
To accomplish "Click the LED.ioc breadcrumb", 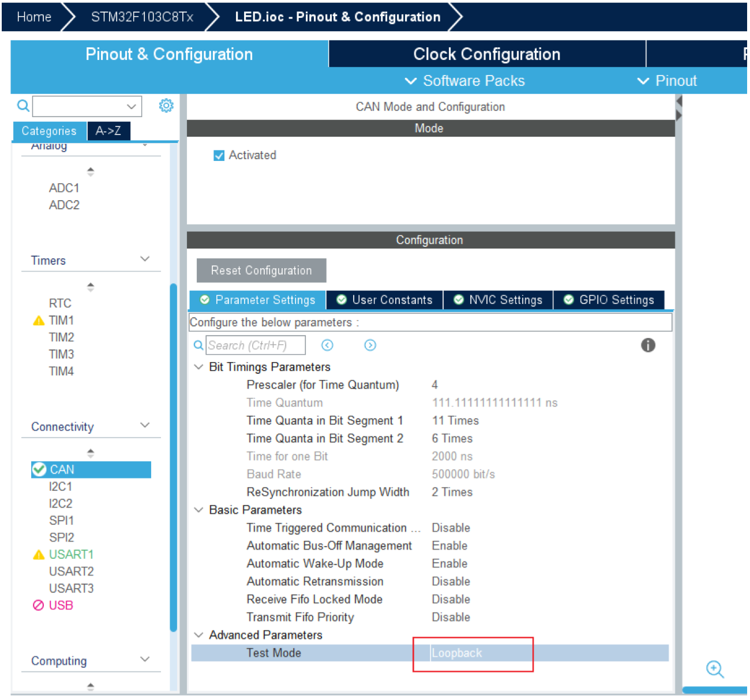I will point(337,17).
